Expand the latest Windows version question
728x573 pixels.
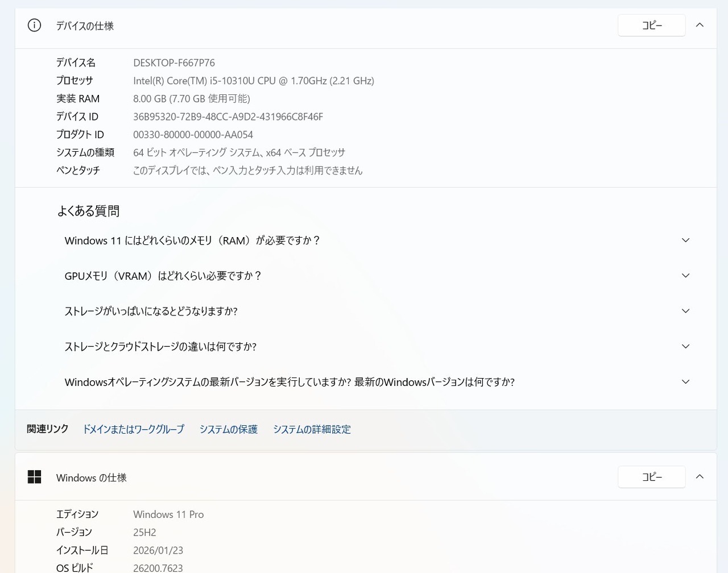coord(685,382)
